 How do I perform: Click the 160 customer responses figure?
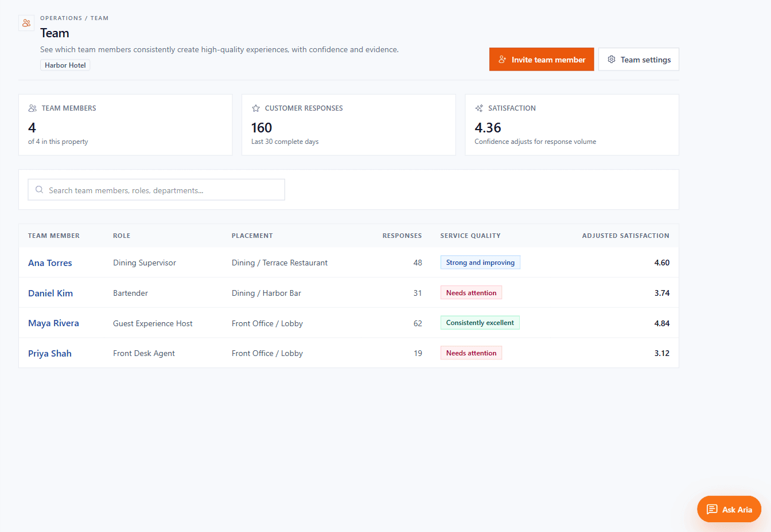262,127
